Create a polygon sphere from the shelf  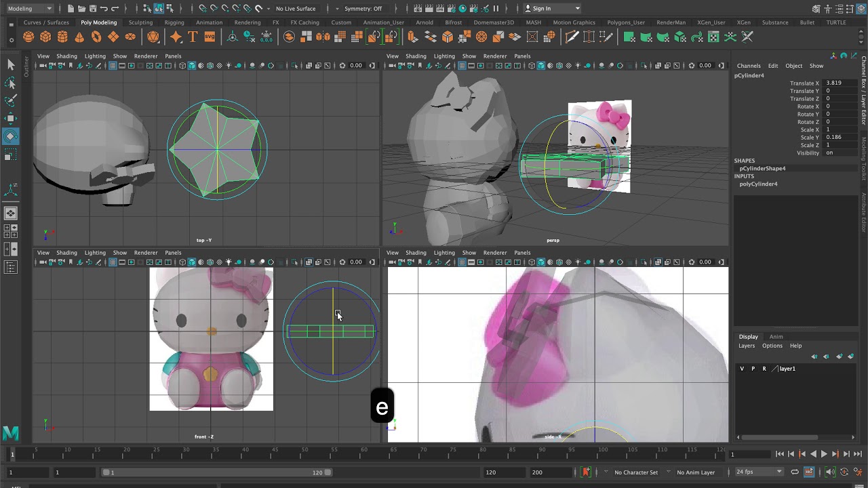point(28,37)
